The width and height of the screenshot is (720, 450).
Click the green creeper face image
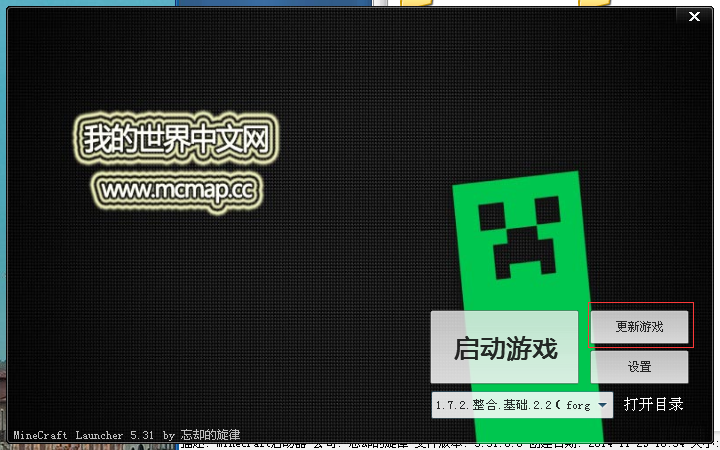519,236
